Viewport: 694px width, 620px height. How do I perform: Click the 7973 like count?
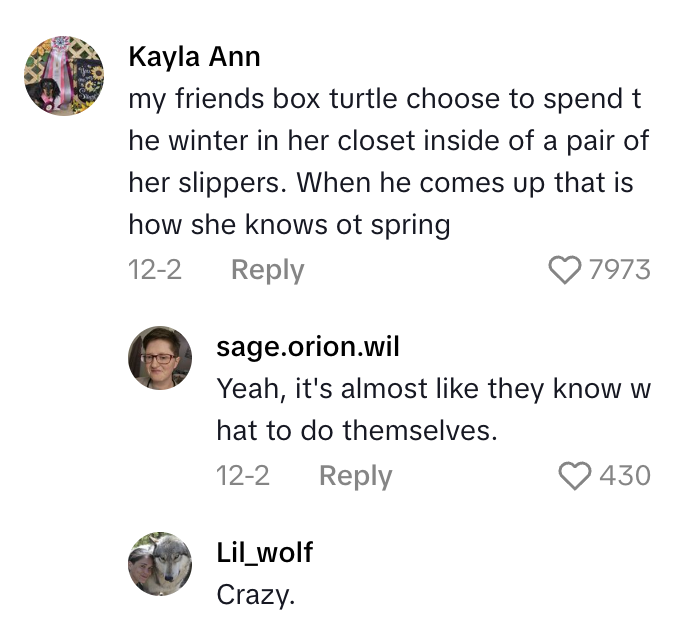(620, 269)
